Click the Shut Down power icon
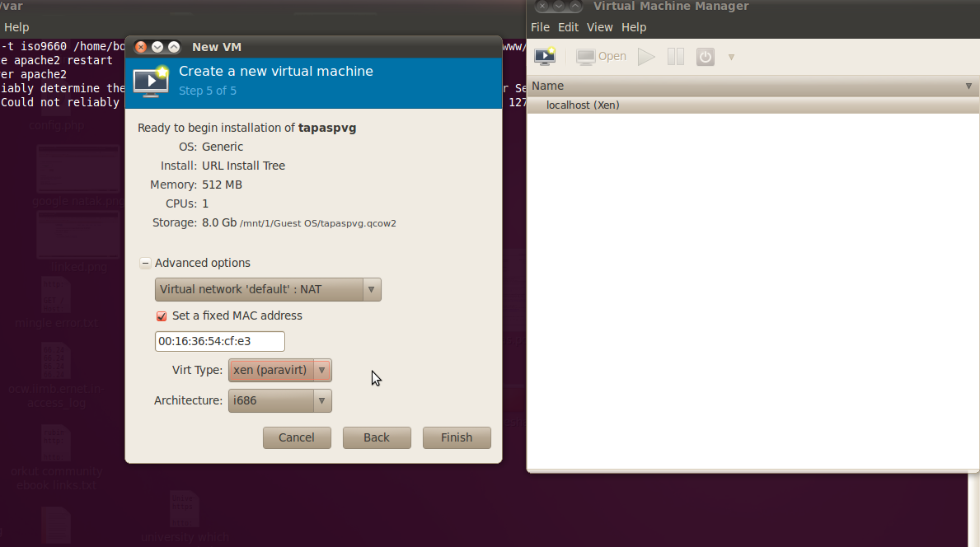Viewport: 980px width, 547px height. pyautogui.click(x=705, y=56)
